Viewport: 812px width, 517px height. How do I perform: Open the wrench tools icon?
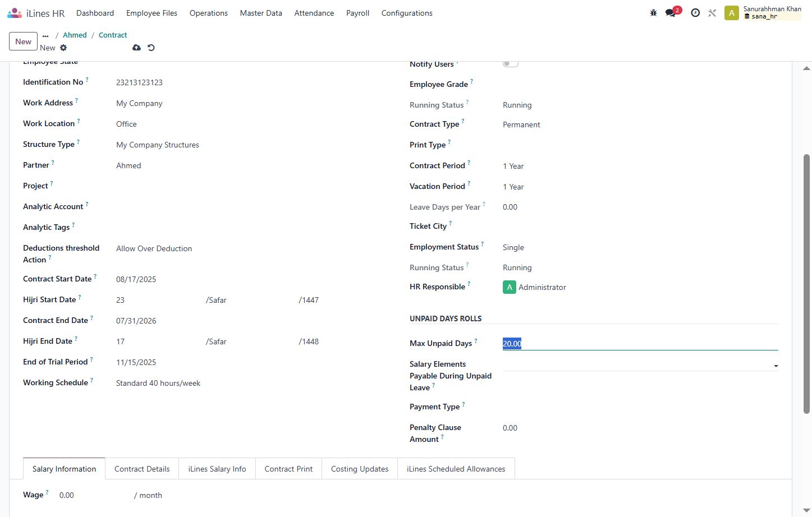[x=712, y=13]
